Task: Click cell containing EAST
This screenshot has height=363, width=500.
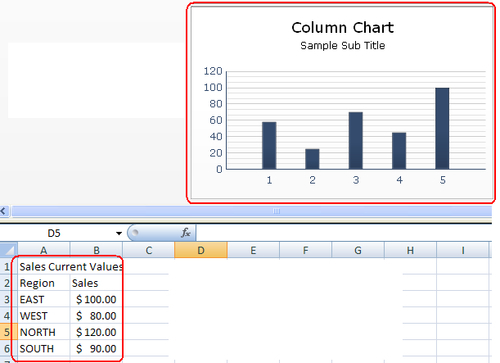Action: pyautogui.click(x=44, y=299)
